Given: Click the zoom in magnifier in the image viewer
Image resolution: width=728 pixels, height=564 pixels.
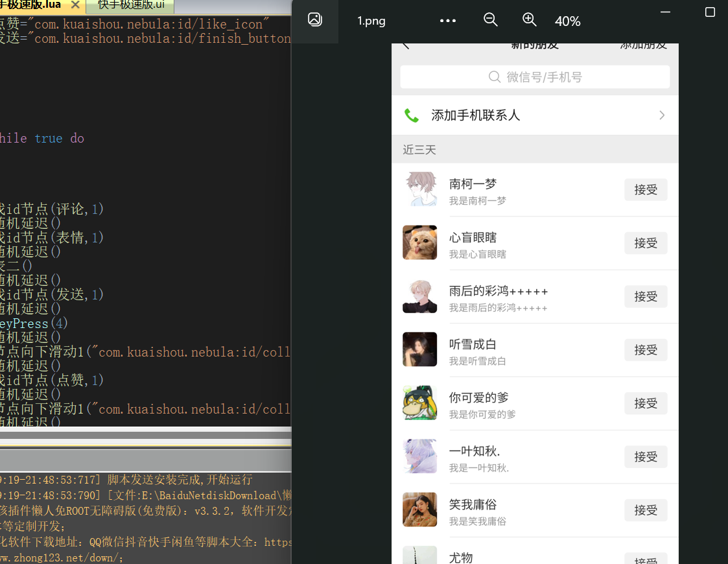Looking at the screenshot, I should [530, 20].
